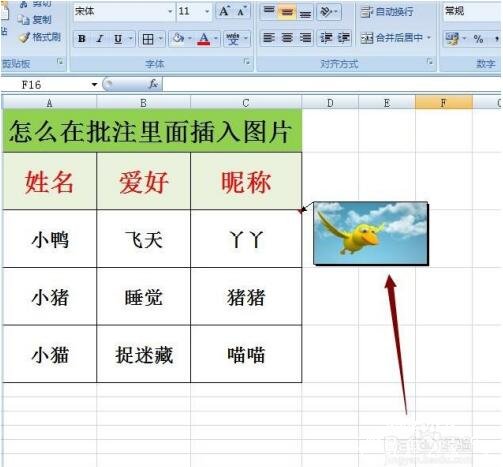The height and width of the screenshot is (467, 503).
Task: Select column D header
Action: point(330,103)
